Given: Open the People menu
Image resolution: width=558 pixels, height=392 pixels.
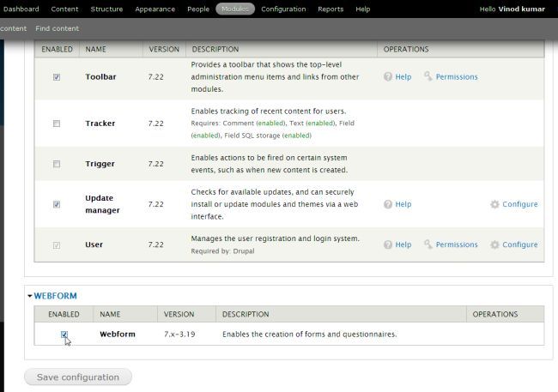Looking at the screenshot, I should coord(198,9).
